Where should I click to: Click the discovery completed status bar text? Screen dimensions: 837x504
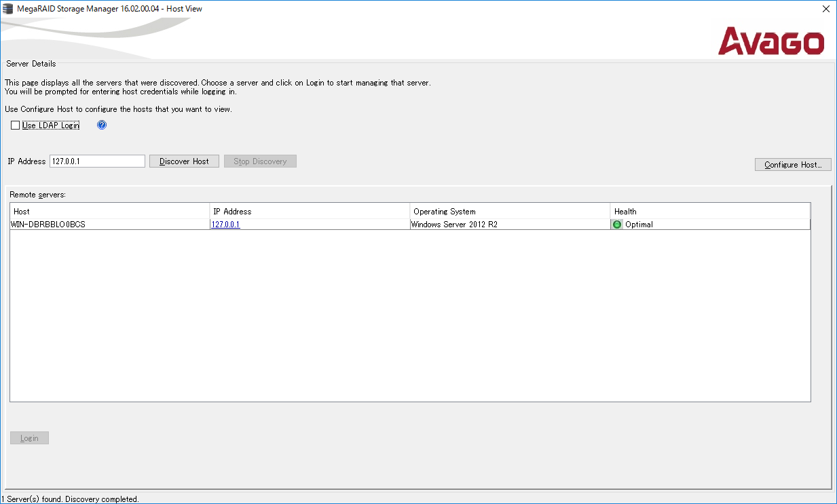coord(70,499)
